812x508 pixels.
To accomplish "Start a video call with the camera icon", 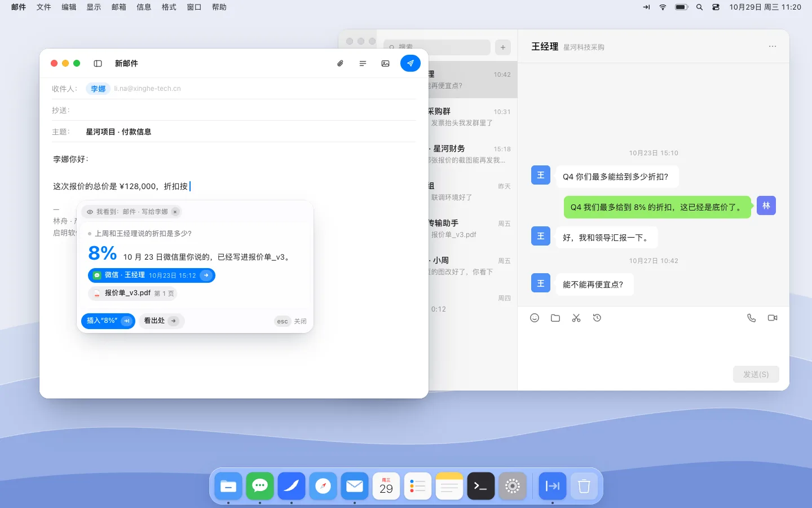I will pos(773,318).
